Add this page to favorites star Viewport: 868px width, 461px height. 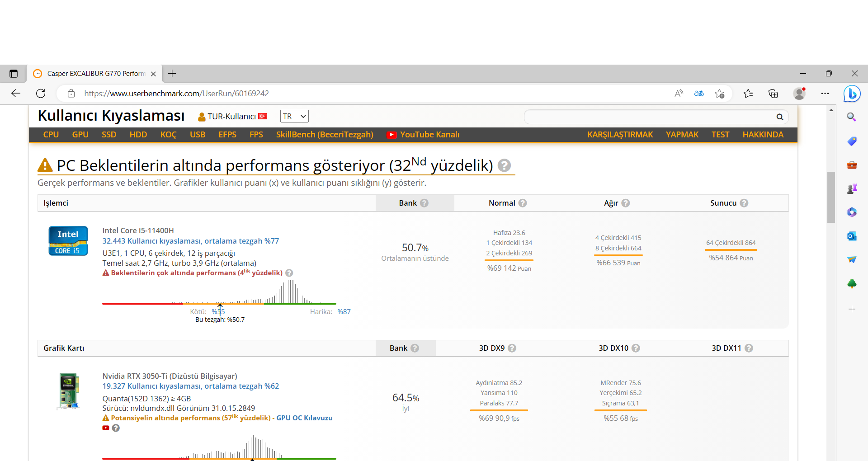[x=720, y=94]
